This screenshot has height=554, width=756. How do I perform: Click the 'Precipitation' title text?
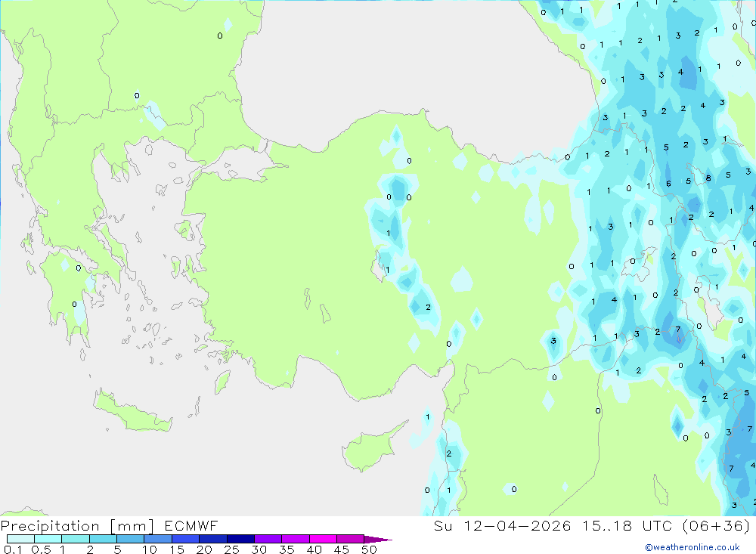tap(50, 526)
